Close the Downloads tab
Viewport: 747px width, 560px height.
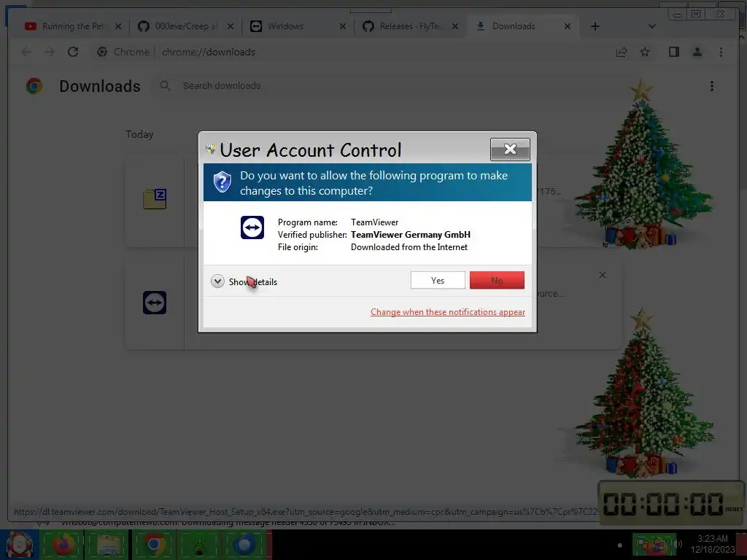[568, 26]
